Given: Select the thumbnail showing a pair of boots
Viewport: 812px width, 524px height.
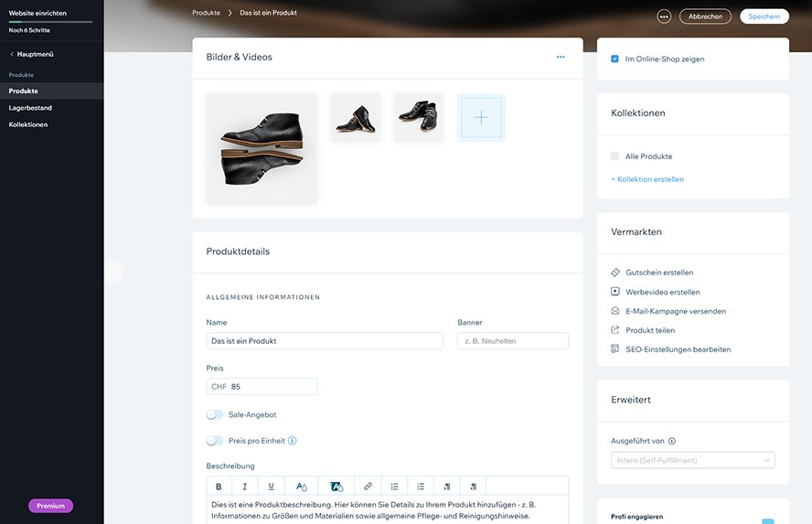Looking at the screenshot, I should click(419, 118).
